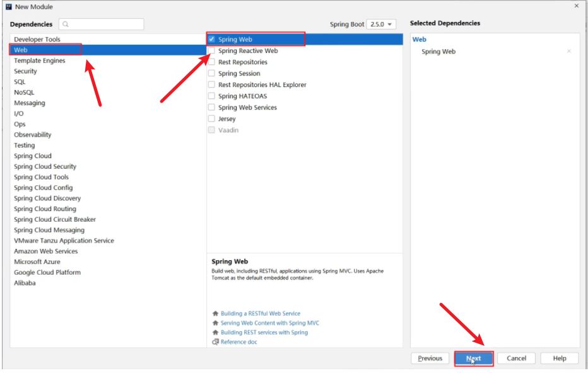The image size is (588, 373).
Task: Click the home icon beside Building REST services
Action: tap(215, 332)
